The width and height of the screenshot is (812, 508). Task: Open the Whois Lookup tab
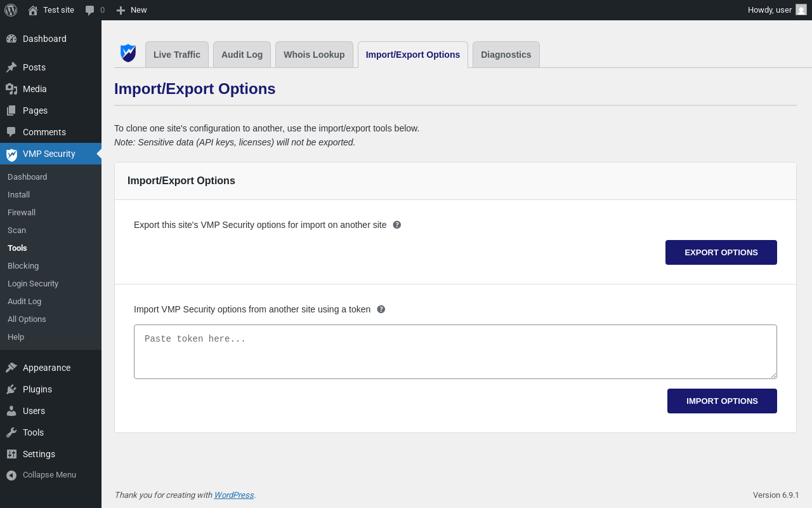click(x=314, y=55)
